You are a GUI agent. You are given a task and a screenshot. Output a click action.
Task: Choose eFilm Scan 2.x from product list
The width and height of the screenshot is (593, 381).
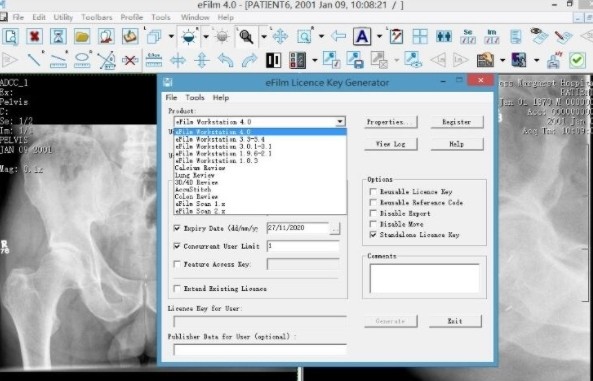[260, 211]
